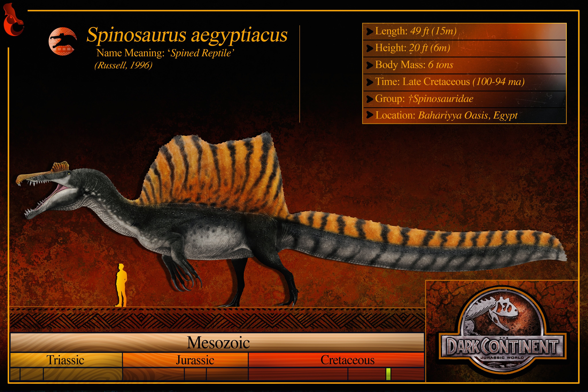Select the Triassic period bar

tap(66, 360)
